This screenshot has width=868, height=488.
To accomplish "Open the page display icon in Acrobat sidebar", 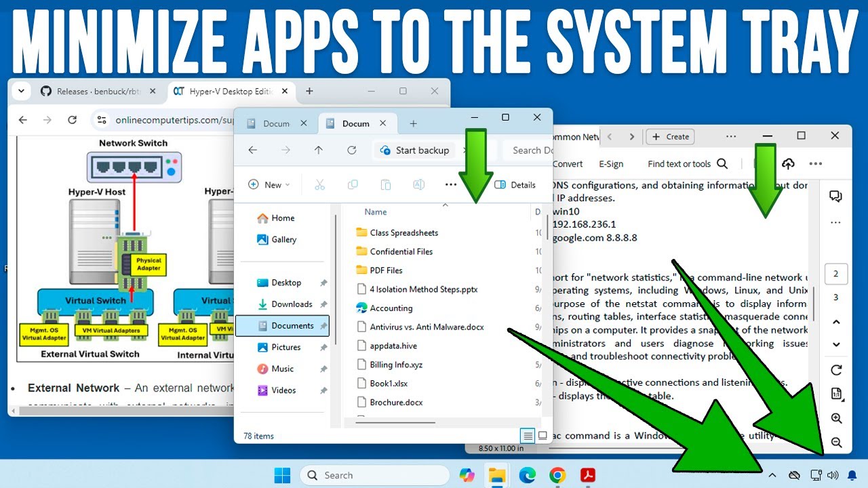I will pos(836,394).
